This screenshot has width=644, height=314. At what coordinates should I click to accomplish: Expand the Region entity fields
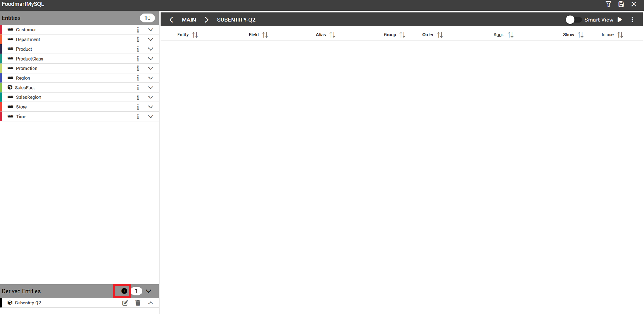coord(151,78)
